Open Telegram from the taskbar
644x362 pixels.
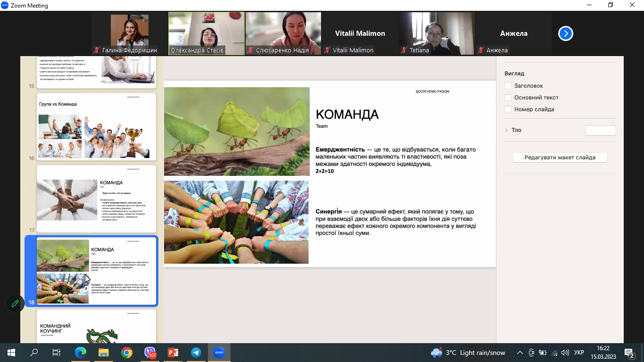[x=196, y=353]
